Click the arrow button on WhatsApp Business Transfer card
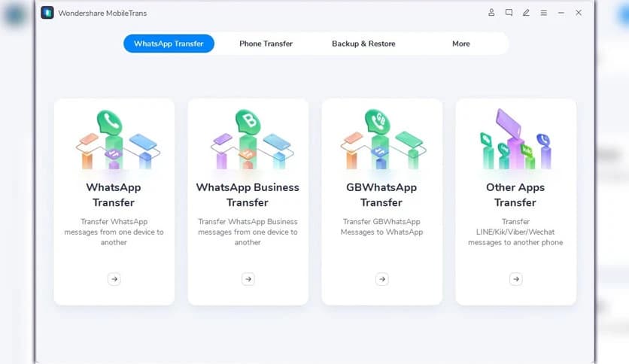The height and width of the screenshot is (364, 629). point(248,279)
